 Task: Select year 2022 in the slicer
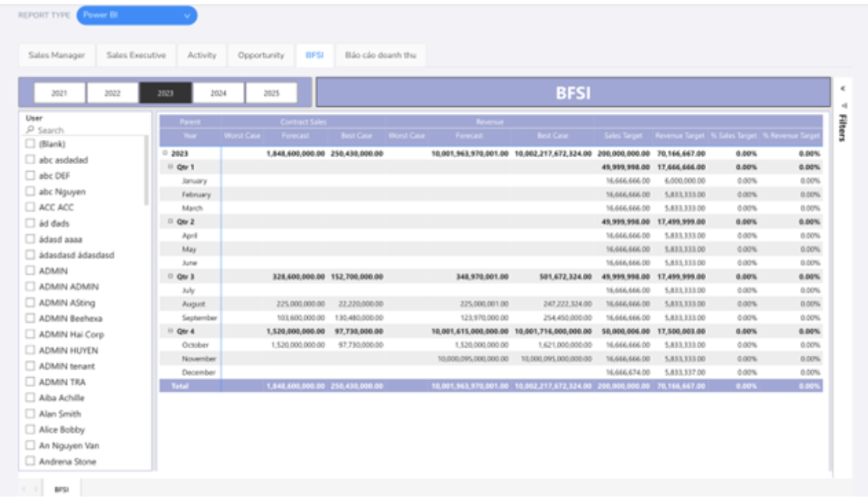112,93
